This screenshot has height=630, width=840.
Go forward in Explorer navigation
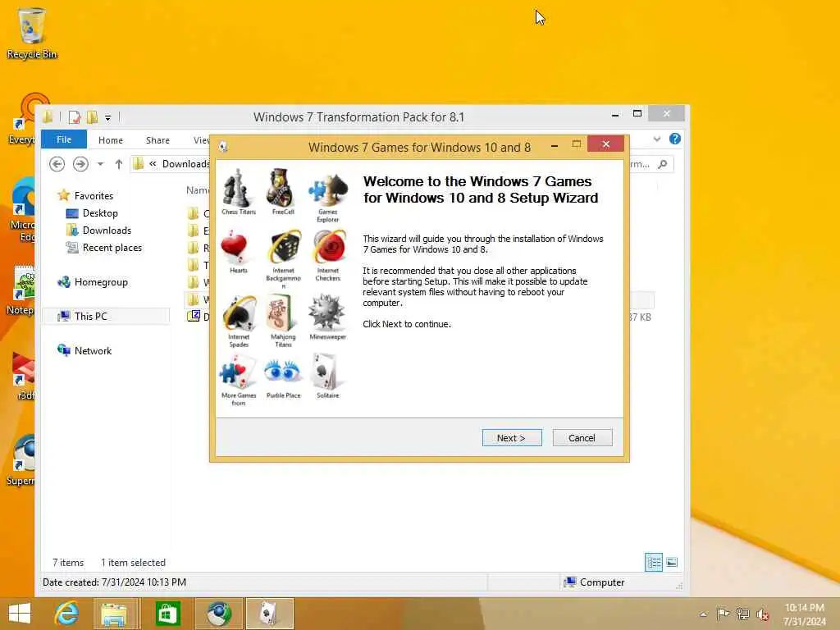pyautogui.click(x=80, y=164)
